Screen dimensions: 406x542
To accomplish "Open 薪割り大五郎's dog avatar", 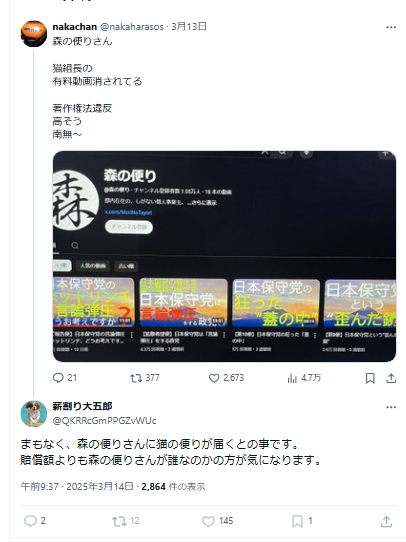I will 34,413.
